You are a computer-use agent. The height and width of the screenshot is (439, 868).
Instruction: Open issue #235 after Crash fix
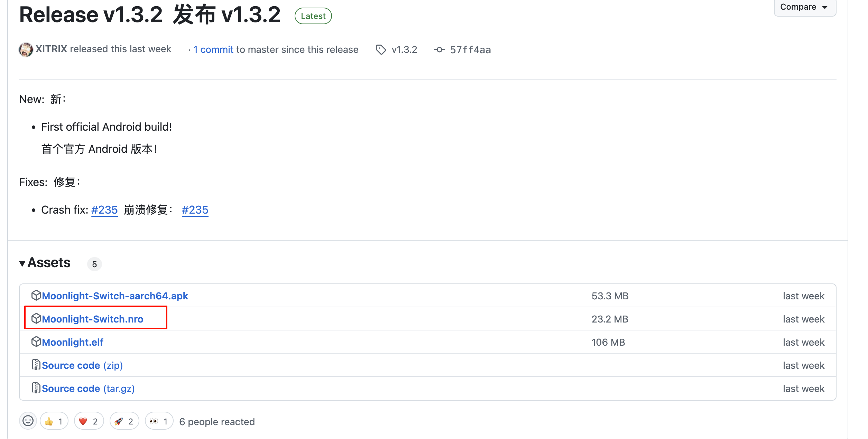click(104, 210)
